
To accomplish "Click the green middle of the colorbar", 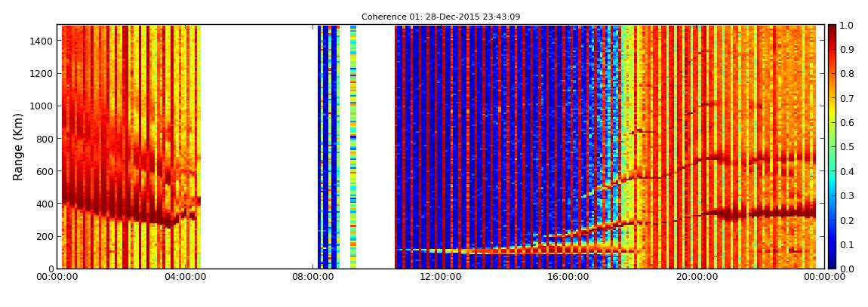I will [x=833, y=147].
